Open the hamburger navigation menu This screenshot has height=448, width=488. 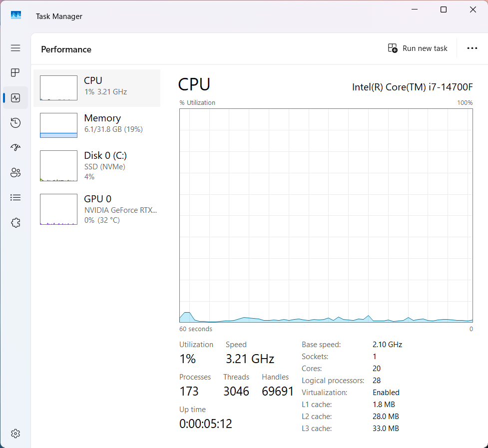point(15,48)
